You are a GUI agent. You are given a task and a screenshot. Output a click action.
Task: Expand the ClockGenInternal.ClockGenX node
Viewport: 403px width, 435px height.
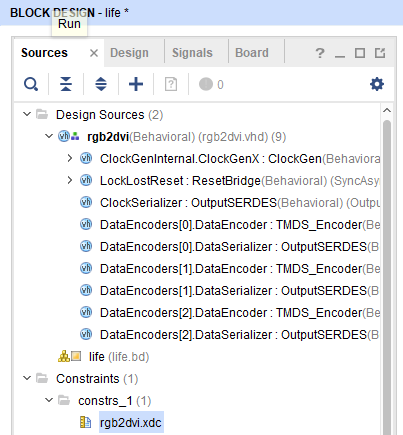pyautogui.click(x=70, y=158)
